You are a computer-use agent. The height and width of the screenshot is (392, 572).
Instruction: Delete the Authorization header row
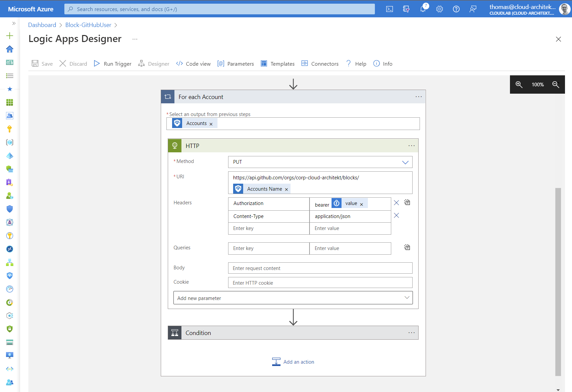[x=397, y=203]
